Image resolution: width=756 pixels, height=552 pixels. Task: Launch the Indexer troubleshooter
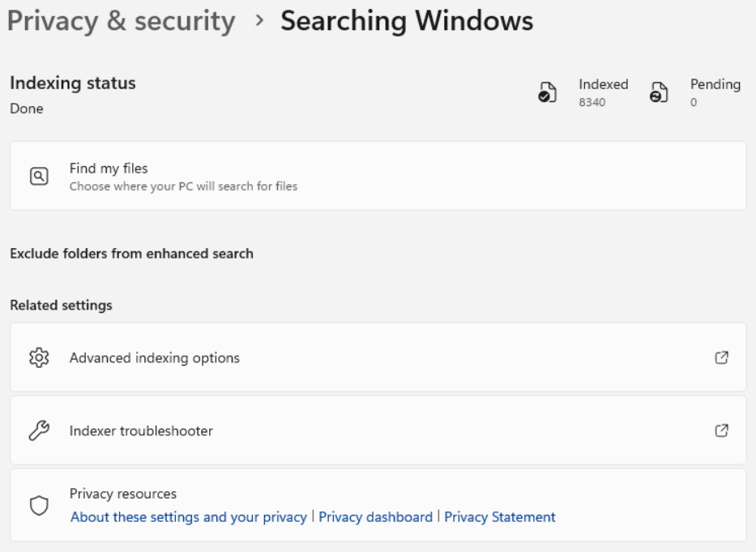378,430
